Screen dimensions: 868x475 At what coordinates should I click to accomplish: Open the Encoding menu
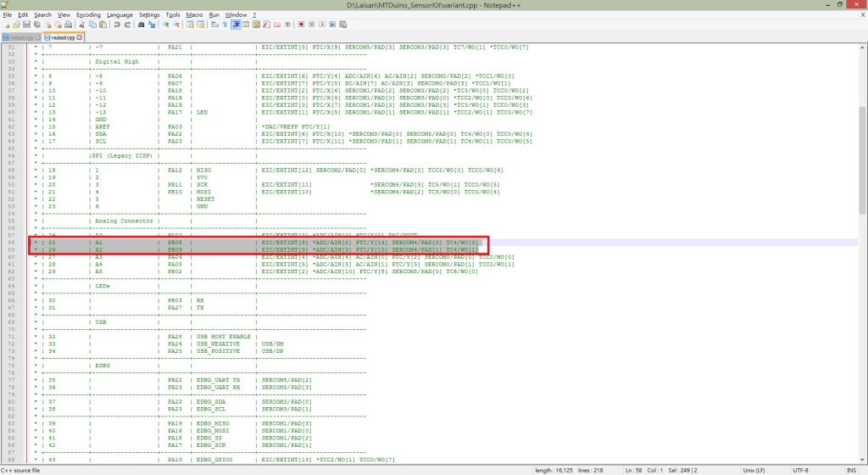coord(88,15)
